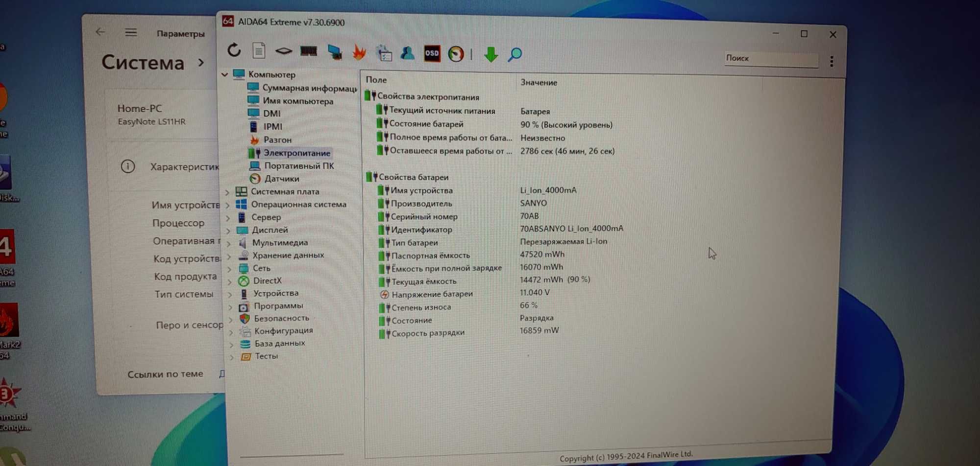Click Ссылки по теме in Параметры

pyautogui.click(x=165, y=374)
